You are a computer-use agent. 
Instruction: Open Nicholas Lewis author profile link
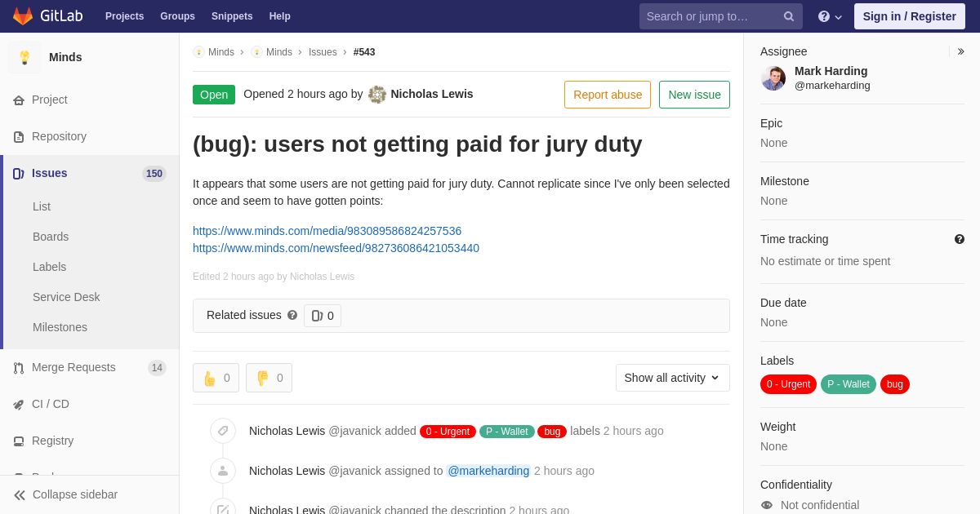[x=432, y=94]
